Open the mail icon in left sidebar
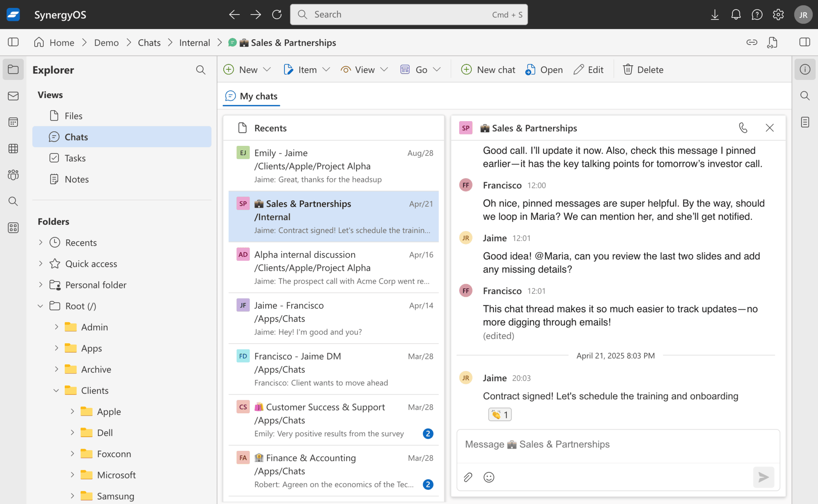Viewport: 818px width, 504px height. tap(13, 96)
